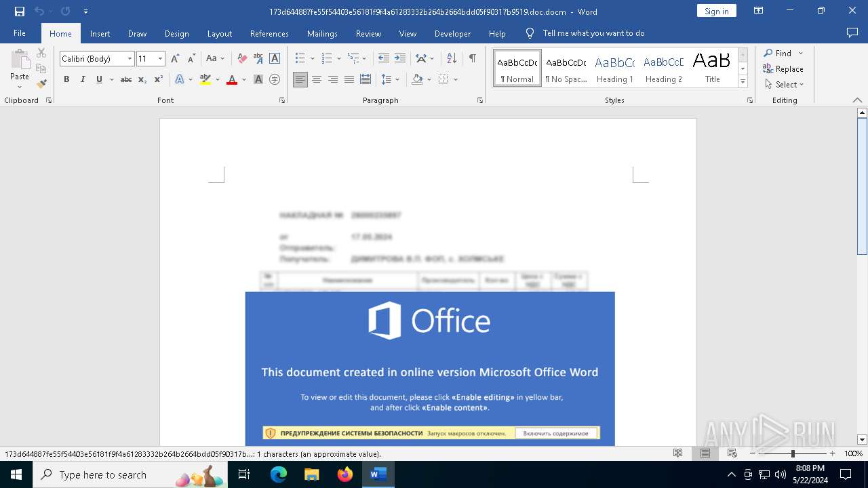Decrease paragraph indent
This screenshot has height=488, width=868.
coord(384,59)
